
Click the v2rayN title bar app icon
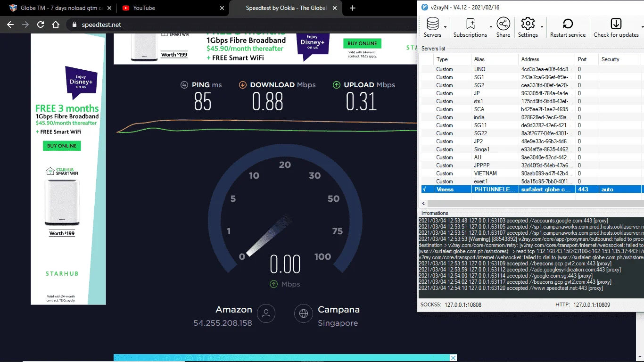pyautogui.click(x=425, y=7)
